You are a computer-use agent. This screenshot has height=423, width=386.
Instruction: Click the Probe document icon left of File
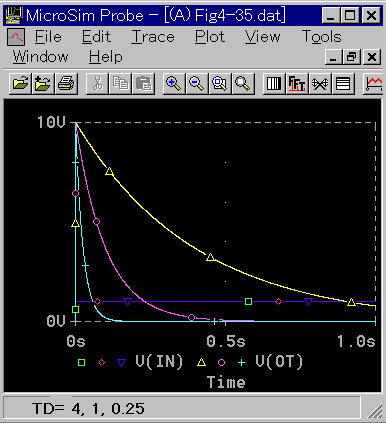pos(16,37)
